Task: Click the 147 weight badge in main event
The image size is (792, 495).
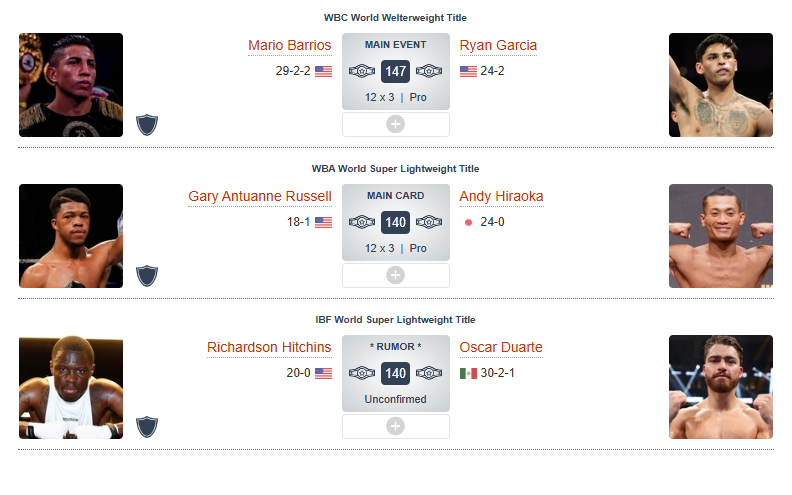Action: point(395,71)
